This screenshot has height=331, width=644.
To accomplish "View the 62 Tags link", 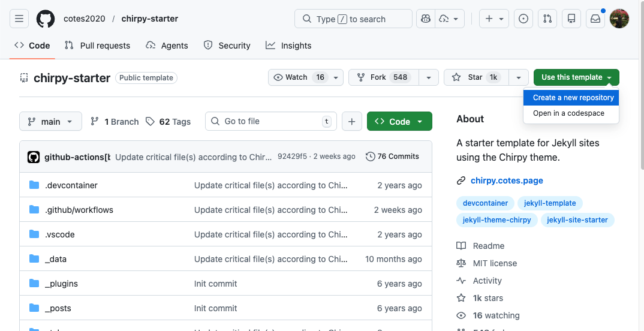I will pos(168,122).
